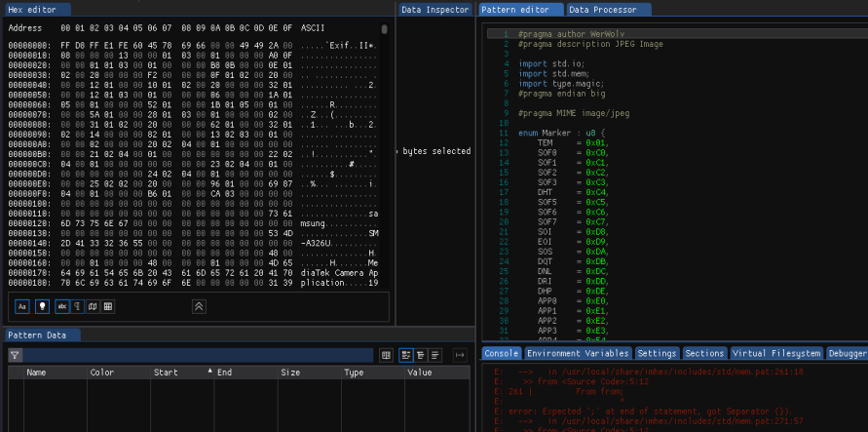Open the Sections tab

point(704,353)
